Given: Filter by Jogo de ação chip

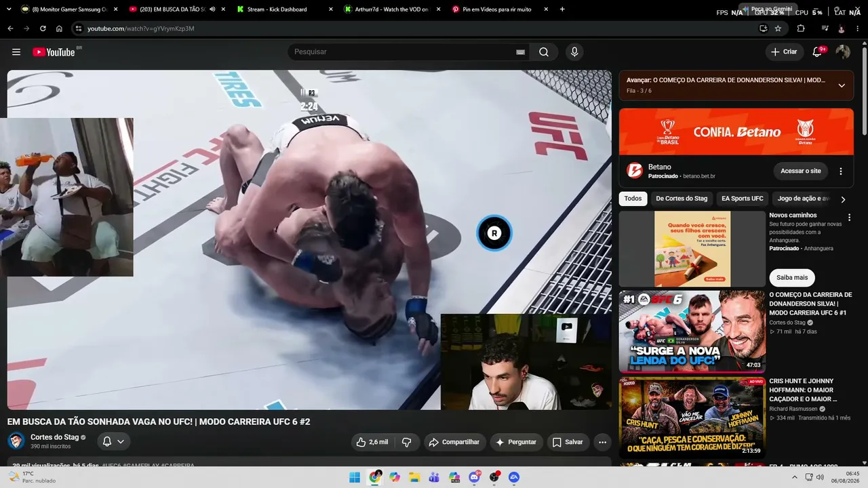Looking at the screenshot, I should (803, 199).
